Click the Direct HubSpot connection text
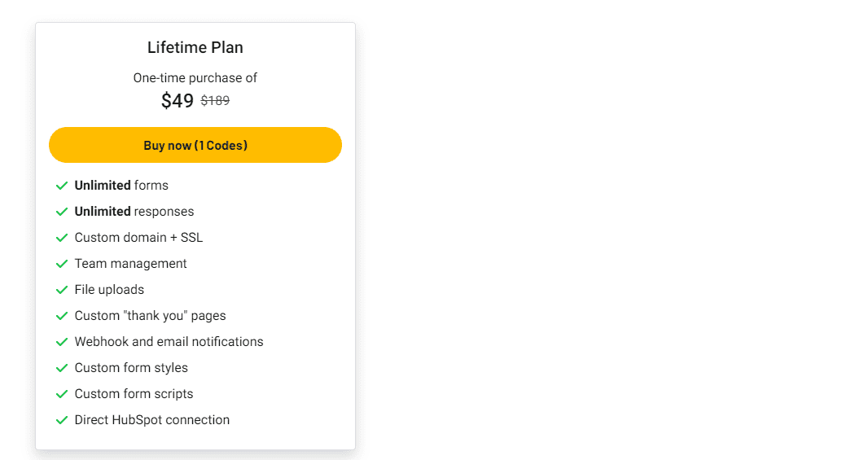The image size is (868, 460). pyautogui.click(x=152, y=420)
